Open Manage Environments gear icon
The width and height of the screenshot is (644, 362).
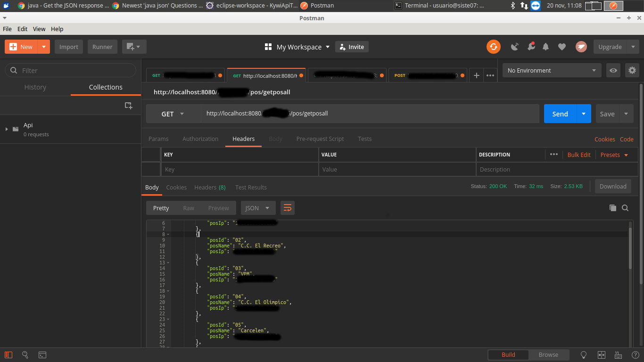tap(632, 70)
